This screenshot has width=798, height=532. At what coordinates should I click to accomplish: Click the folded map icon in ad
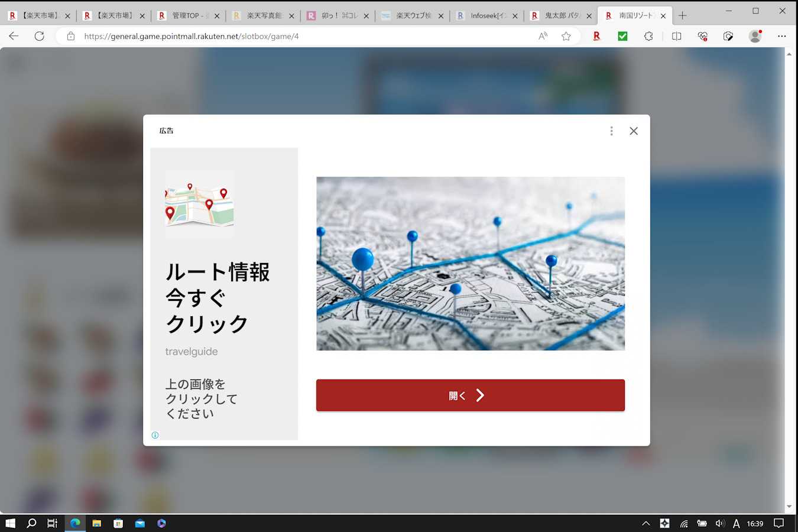point(199,204)
